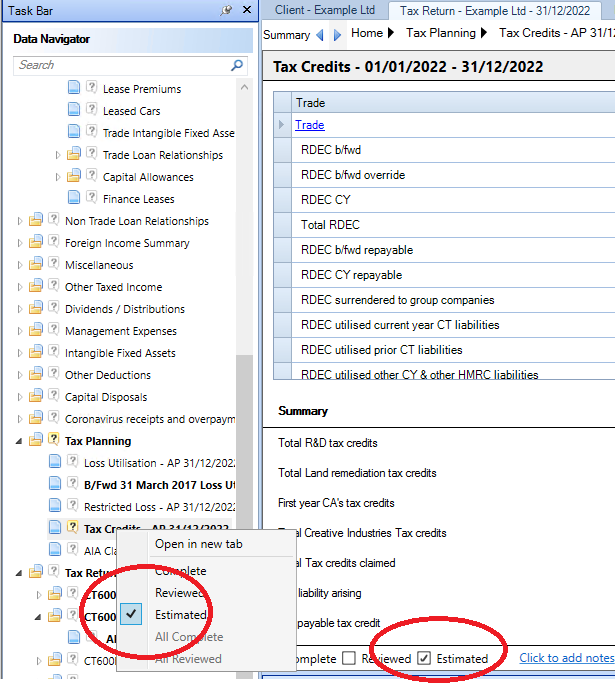The width and height of the screenshot is (615, 687).
Task: Click the Tax Credits yellow question icon
Action: click(x=73, y=527)
